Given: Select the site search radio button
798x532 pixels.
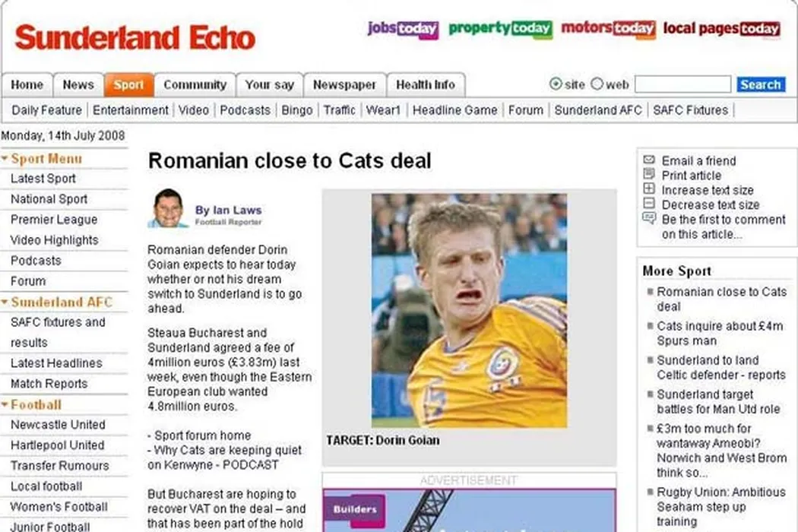Looking at the screenshot, I should [556, 84].
